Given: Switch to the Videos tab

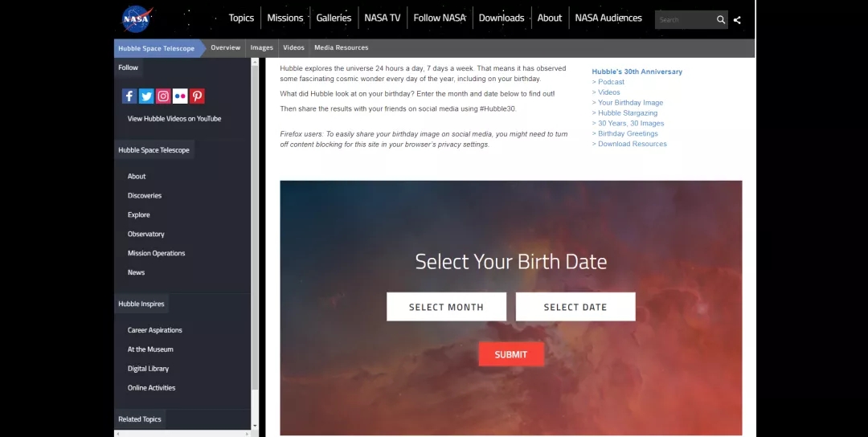Looking at the screenshot, I should (x=294, y=47).
